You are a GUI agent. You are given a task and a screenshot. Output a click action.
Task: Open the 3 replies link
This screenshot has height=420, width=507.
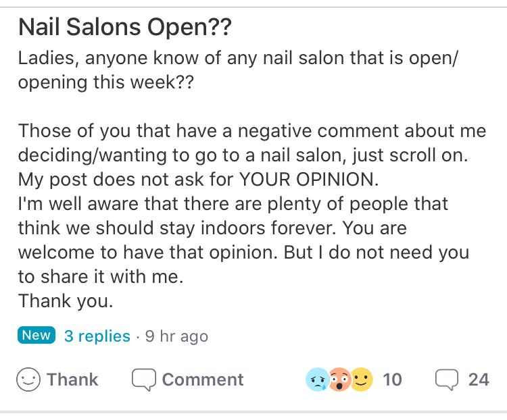(x=97, y=336)
